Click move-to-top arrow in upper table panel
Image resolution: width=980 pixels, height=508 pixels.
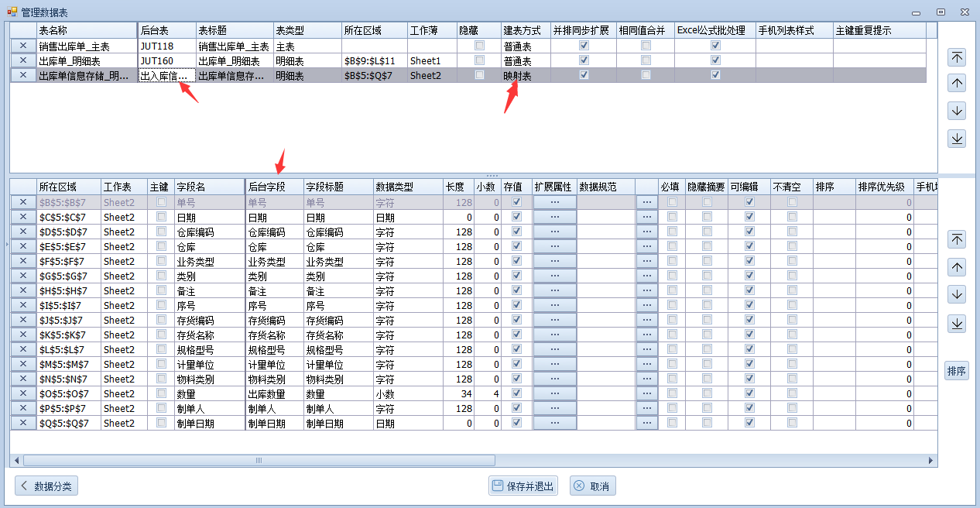coord(957,57)
